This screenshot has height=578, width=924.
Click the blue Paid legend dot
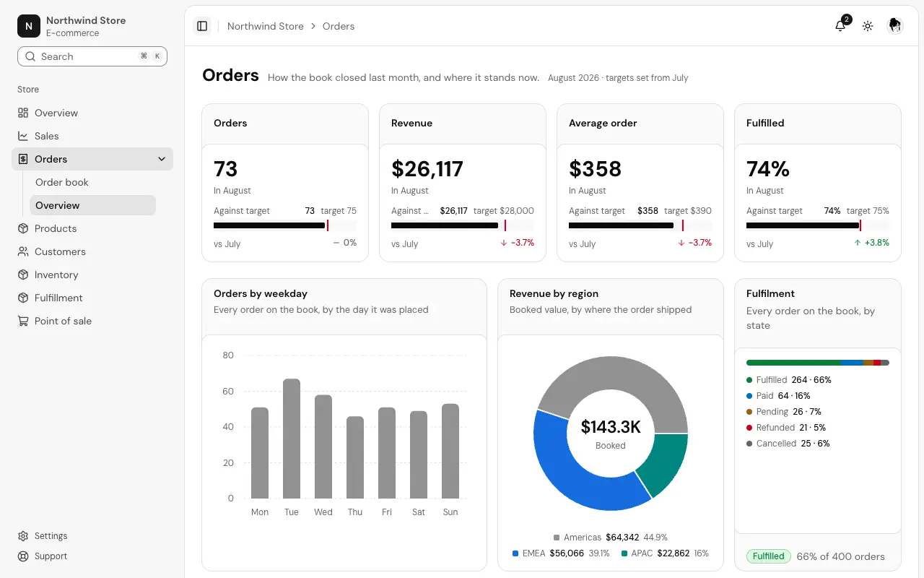(749, 396)
